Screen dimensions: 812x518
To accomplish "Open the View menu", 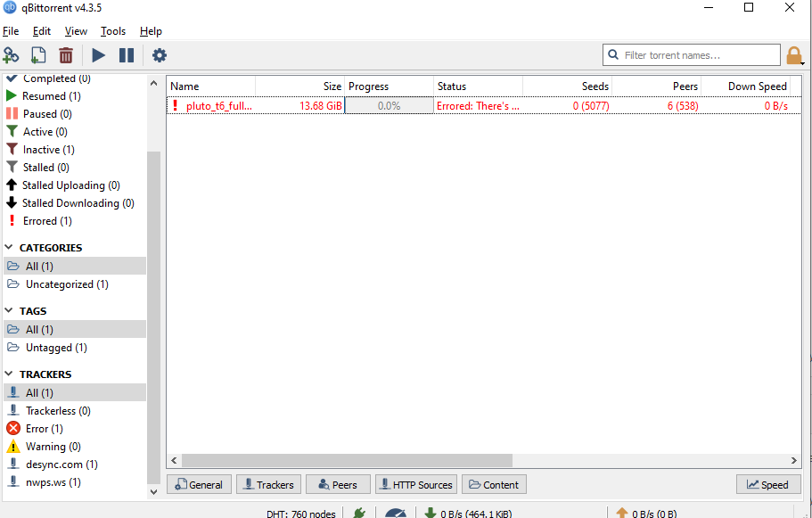I will coord(76,31).
